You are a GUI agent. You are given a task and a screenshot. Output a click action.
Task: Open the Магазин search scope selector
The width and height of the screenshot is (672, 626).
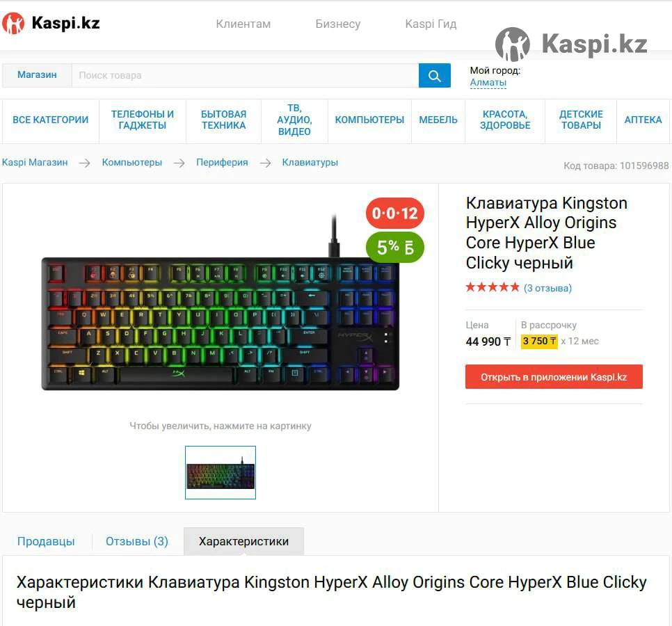coord(37,75)
